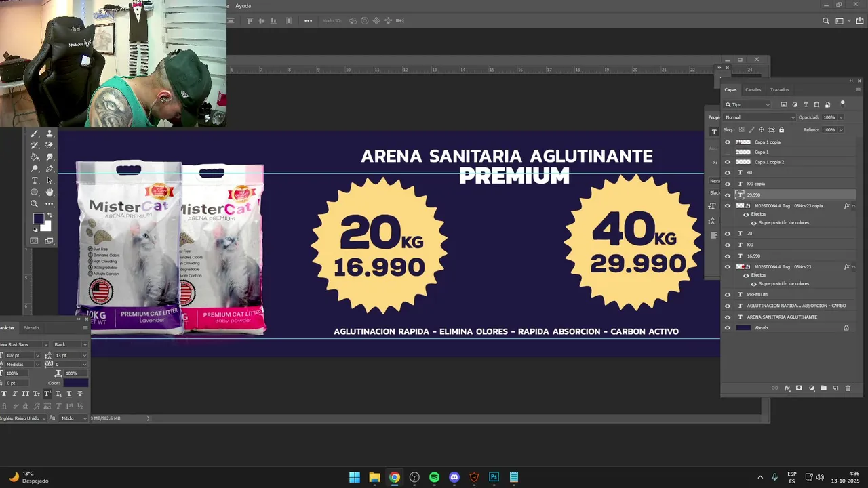The height and width of the screenshot is (488, 868).
Task: Open the Edit Toolbar three-dots icon
Action: [50, 203]
